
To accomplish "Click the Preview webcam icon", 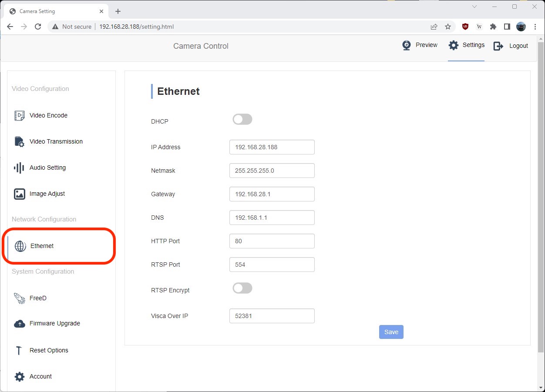I will [x=406, y=45].
